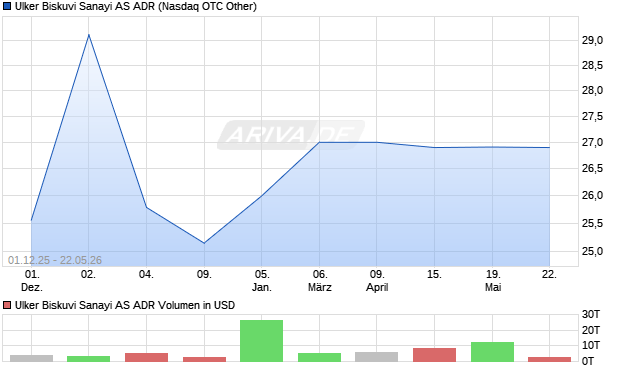This screenshot has height=371, width=620.
Task: Click the last price point above 22.
Action: point(549,148)
